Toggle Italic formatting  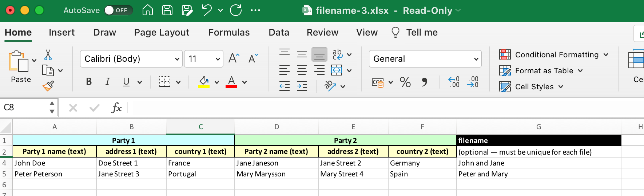(107, 82)
